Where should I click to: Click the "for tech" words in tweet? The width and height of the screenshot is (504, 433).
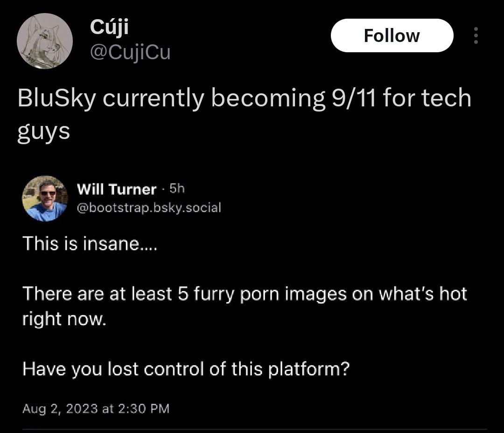tap(427, 98)
